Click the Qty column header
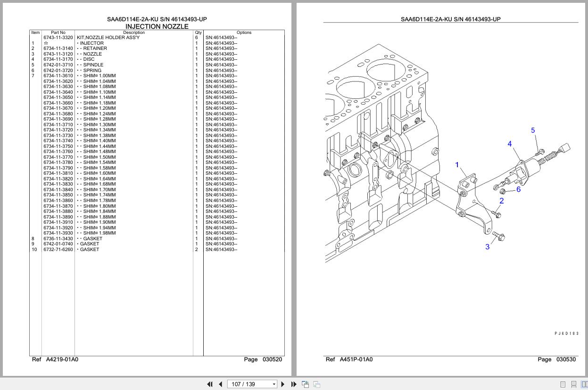The height and width of the screenshot is (390, 588). 198,32
